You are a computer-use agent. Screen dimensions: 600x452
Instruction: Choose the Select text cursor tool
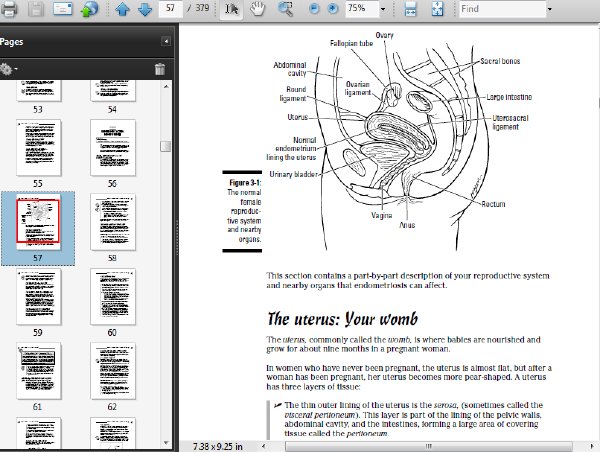click(x=231, y=9)
